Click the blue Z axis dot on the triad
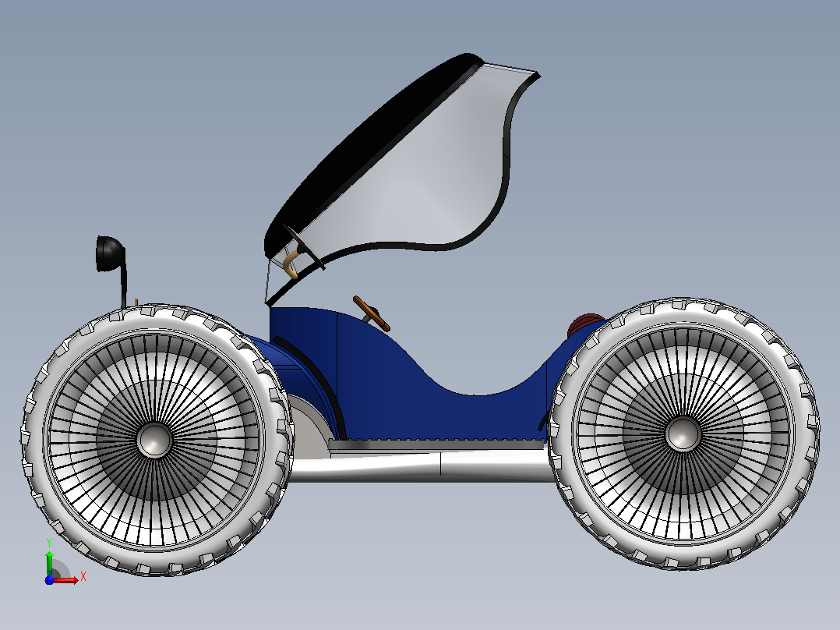This screenshot has width=840, height=630. (x=49, y=580)
